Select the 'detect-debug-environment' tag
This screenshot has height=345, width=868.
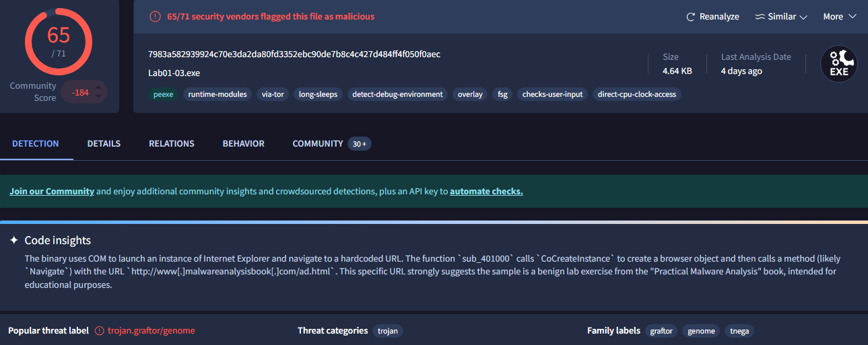397,94
